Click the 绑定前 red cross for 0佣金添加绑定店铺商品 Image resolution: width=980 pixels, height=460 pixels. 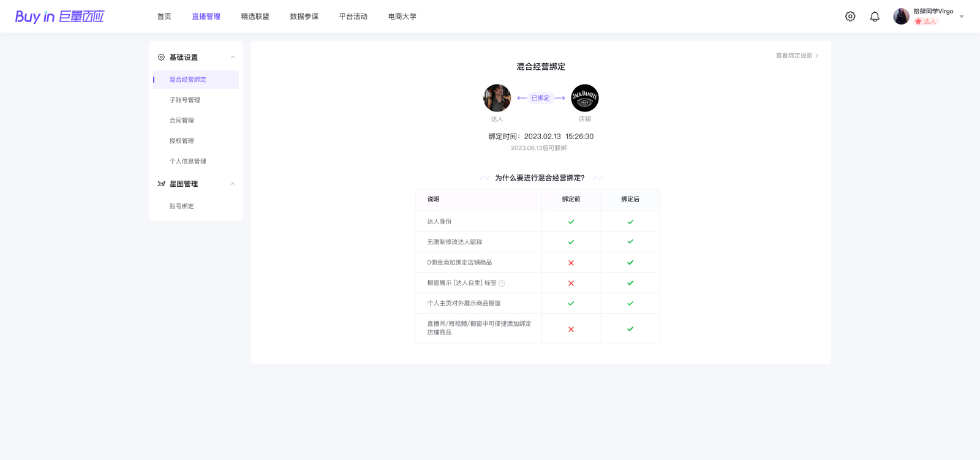(x=571, y=263)
